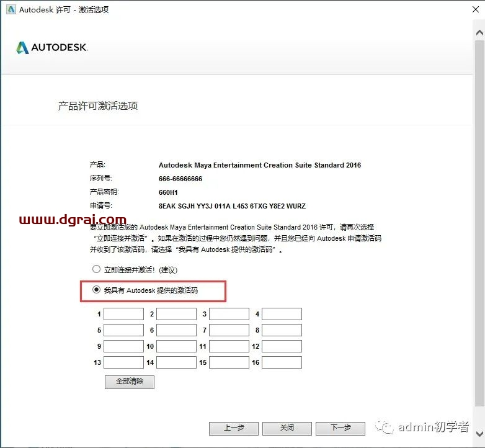This screenshot has height=448, width=485.
Task: Click activation code field 8
Action: coord(282,330)
